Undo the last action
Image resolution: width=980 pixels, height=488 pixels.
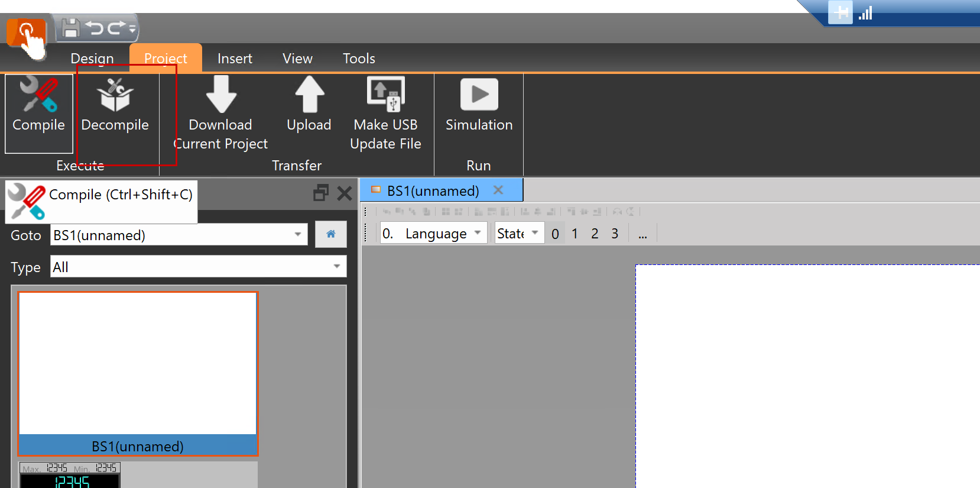coord(94,28)
